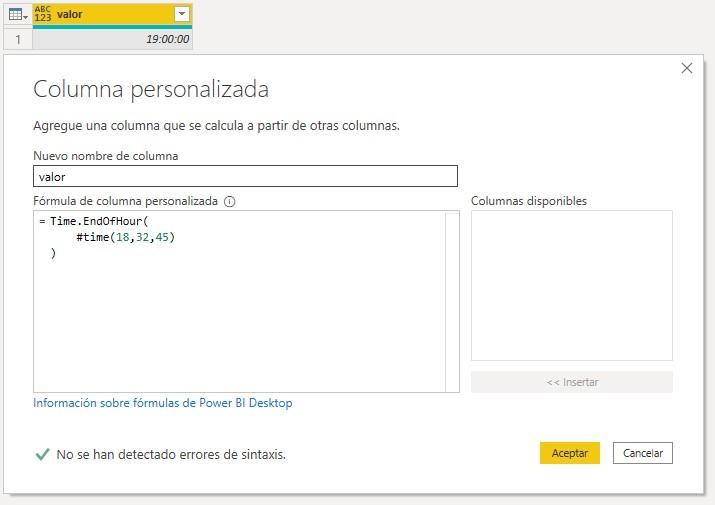
Task: Confirm with the Aceptar button
Action: (x=569, y=453)
